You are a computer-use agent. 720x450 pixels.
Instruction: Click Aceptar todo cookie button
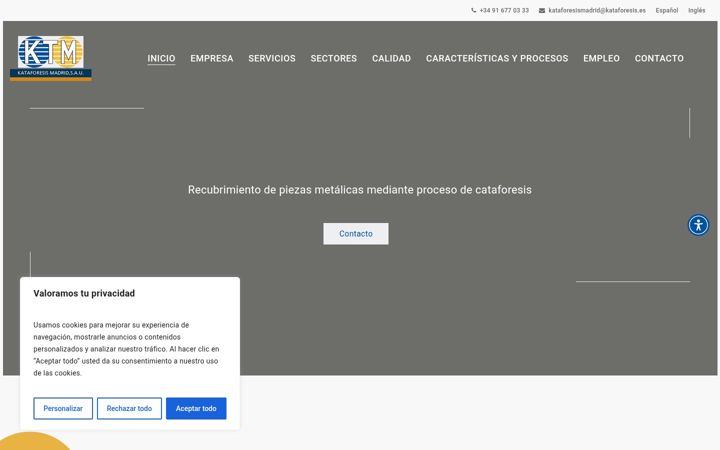pyautogui.click(x=196, y=408)
